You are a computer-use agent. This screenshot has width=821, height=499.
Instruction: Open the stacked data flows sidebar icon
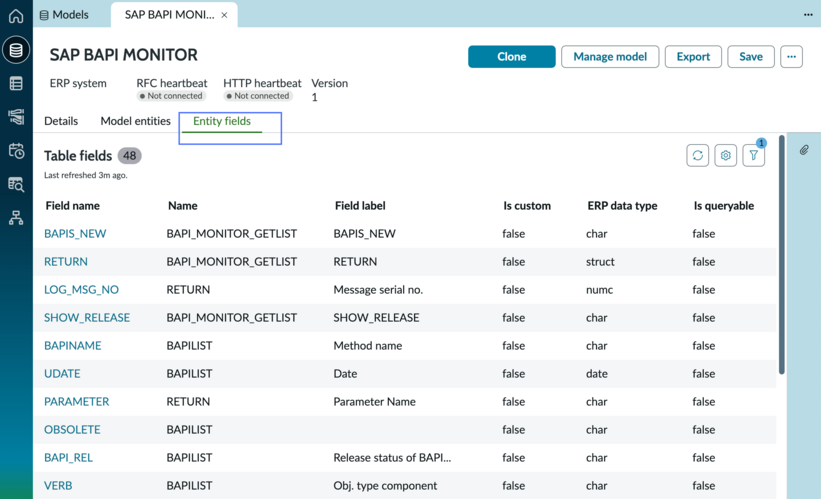pyautogui.click(x=16, y=117)
